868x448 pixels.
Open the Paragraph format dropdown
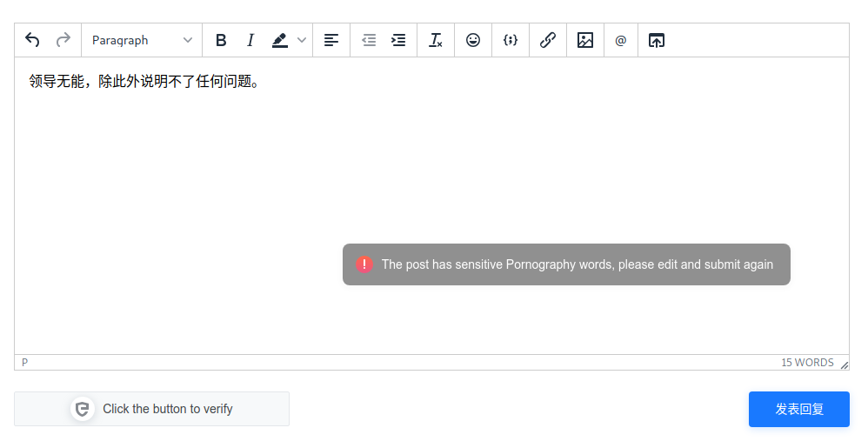tap(142, 40)
